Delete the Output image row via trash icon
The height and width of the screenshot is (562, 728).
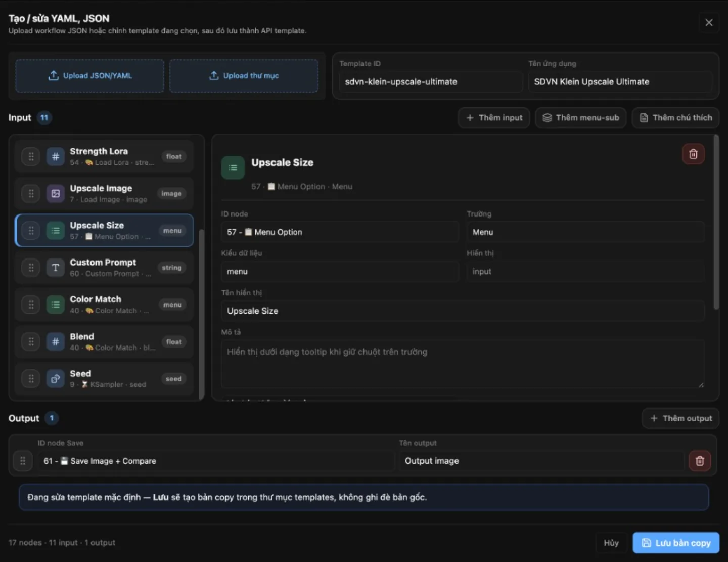(x=700, y=461)
